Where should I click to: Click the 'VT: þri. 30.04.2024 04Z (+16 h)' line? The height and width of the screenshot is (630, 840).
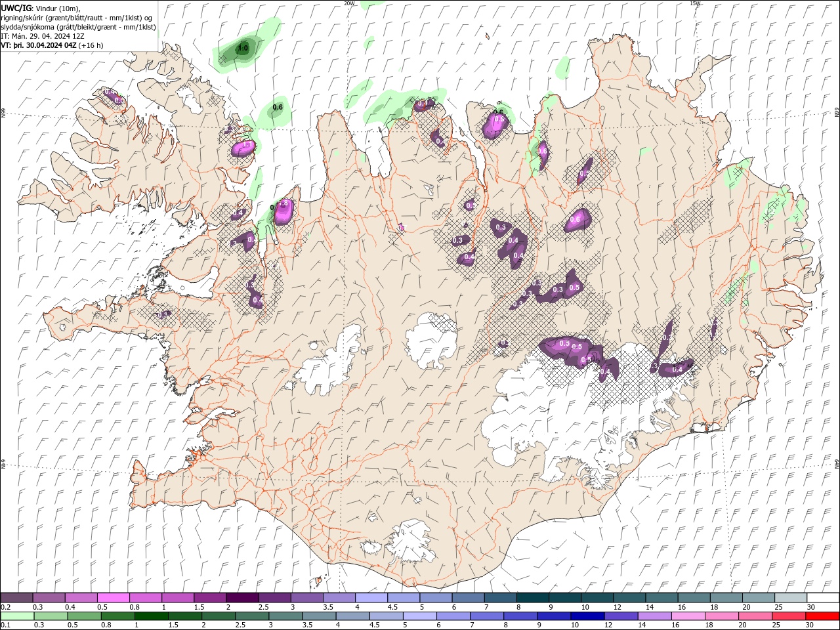click(52, 45)
